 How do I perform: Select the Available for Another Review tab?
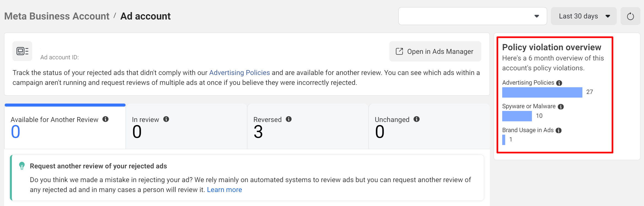(x=65, y=127)
